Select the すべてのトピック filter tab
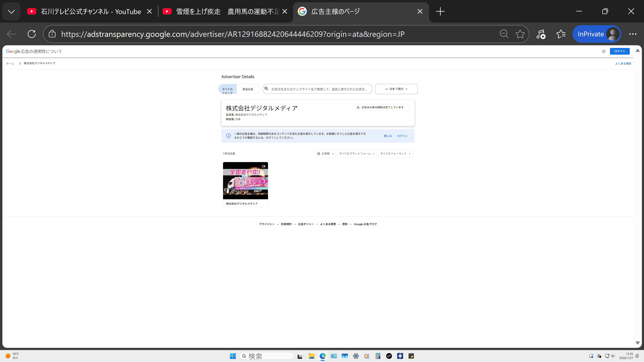Image resolution: width=644 pixels, height=362 pixels. coord(228,89)
